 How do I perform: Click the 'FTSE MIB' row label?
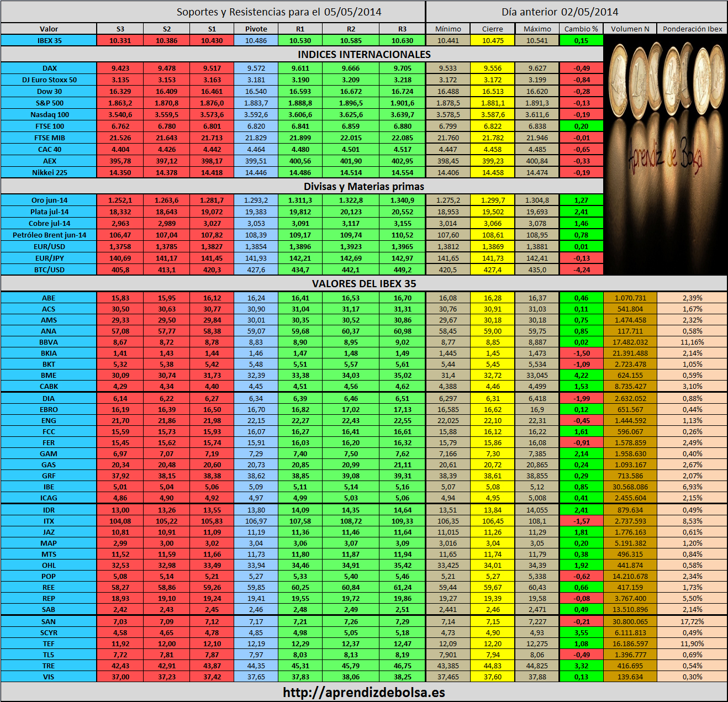pos(49,138)
